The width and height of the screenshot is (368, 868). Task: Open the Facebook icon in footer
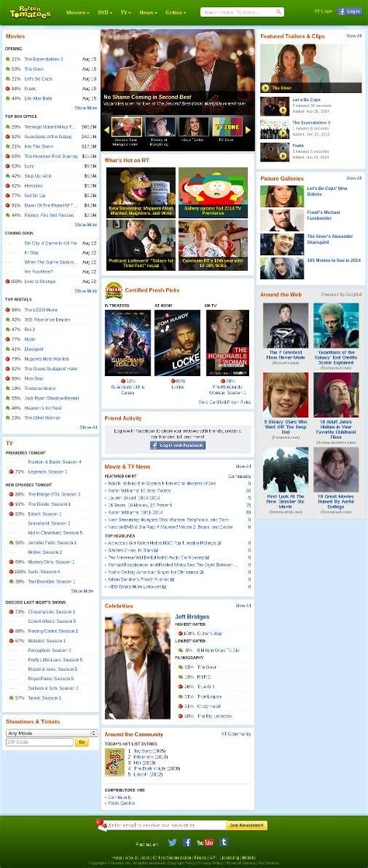(x=187, y=842)
